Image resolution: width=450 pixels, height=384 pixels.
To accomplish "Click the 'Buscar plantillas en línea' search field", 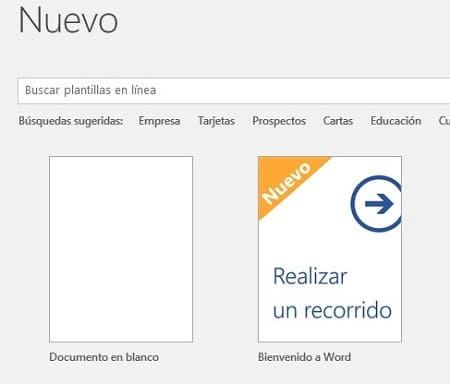I will coord(234,90).
